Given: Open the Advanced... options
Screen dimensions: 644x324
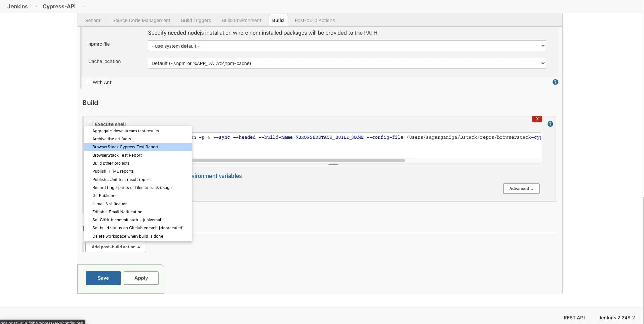Looking at the screenshot, I should coord(521,189).
